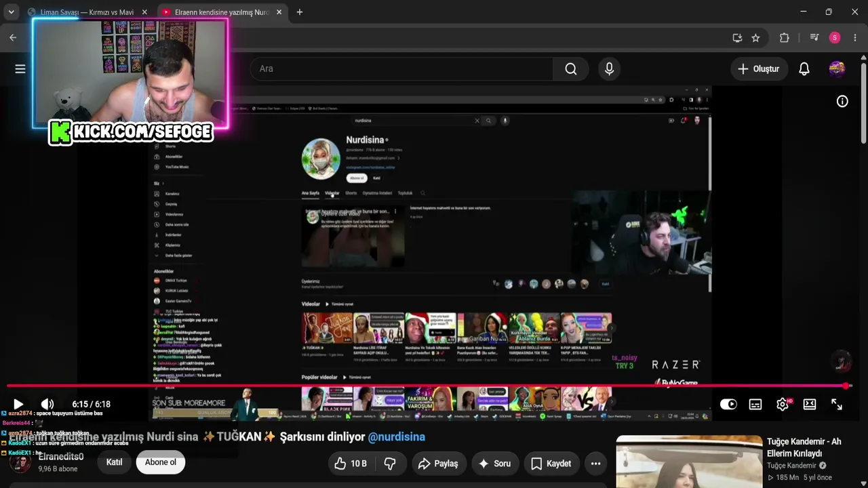This screenshot has width=868, height=488.
Task: Click the search field labeled Ara
Action: tap(401, 68)
